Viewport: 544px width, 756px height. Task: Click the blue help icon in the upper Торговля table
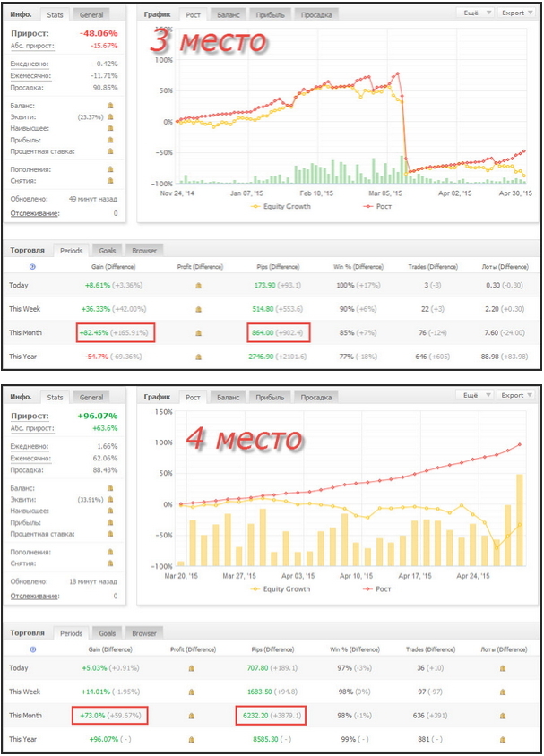[x=32, y=267]
